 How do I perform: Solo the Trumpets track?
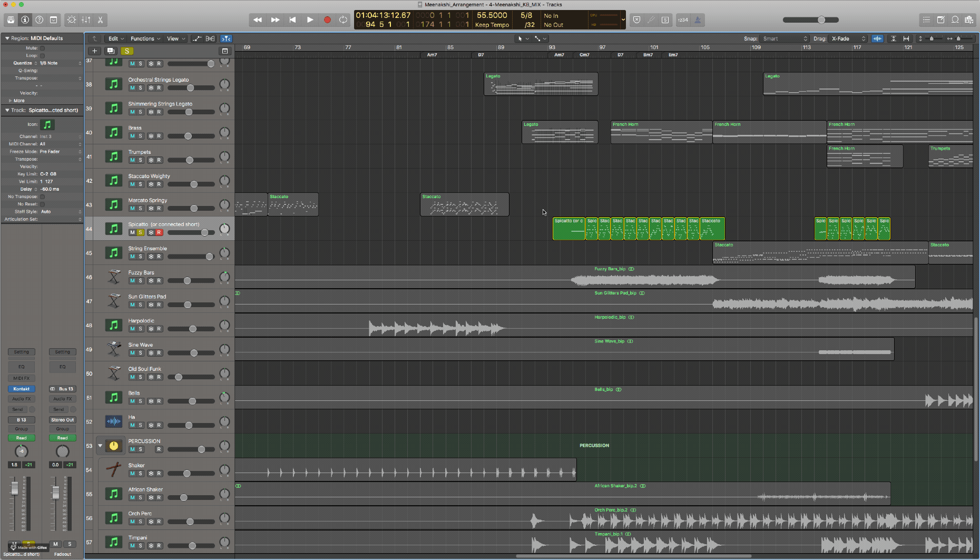tap(140, 160)
